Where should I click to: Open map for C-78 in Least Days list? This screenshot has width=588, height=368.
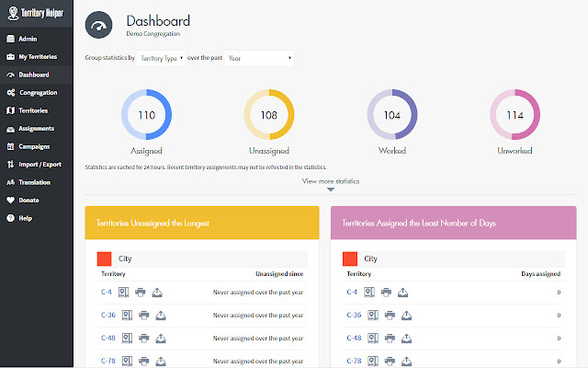coord(373,361)
